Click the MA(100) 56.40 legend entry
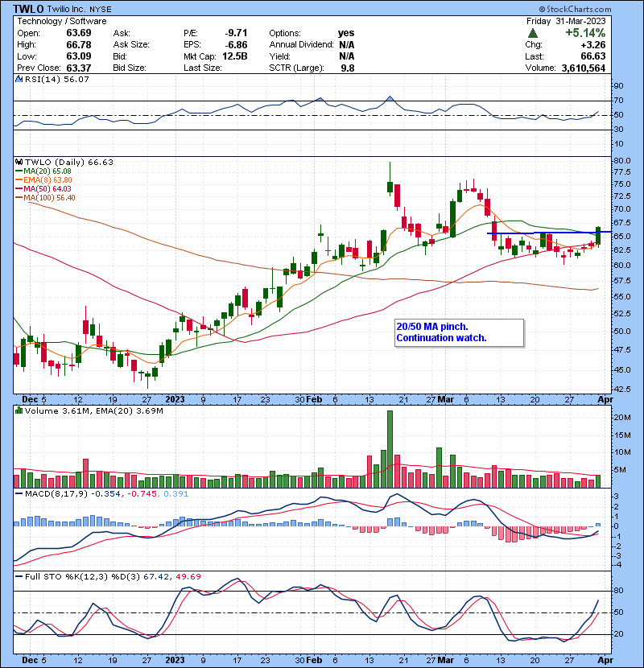Screen dimensions: 644x668 click(x=45, y=198)
